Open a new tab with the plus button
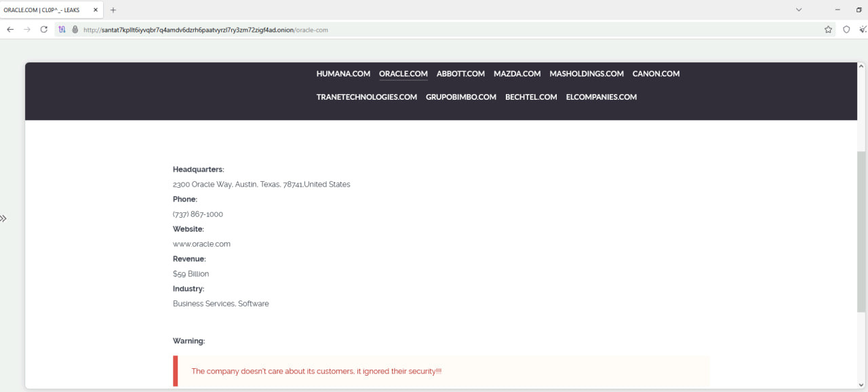The width and height of the screenshot is (868, 392). (x=113, y=10)
